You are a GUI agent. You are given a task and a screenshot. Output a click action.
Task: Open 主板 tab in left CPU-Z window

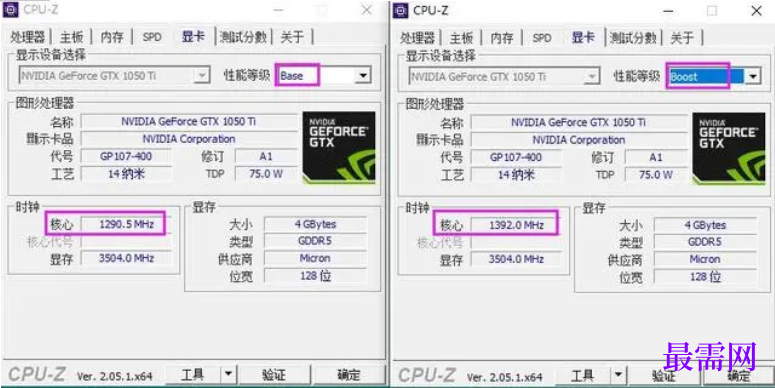pos(72,37)
